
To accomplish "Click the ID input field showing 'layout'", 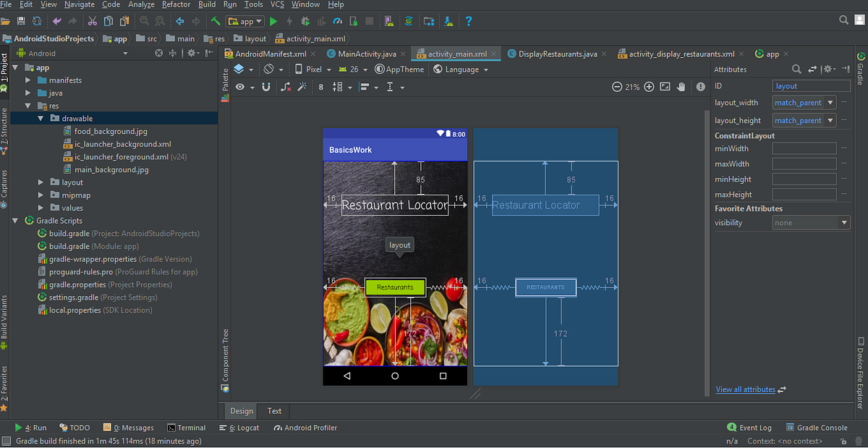I will (811, 85).
